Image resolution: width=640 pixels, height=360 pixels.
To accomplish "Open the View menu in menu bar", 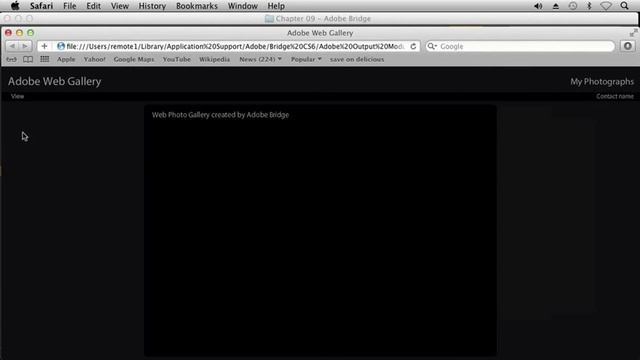I will pos(120,6).
